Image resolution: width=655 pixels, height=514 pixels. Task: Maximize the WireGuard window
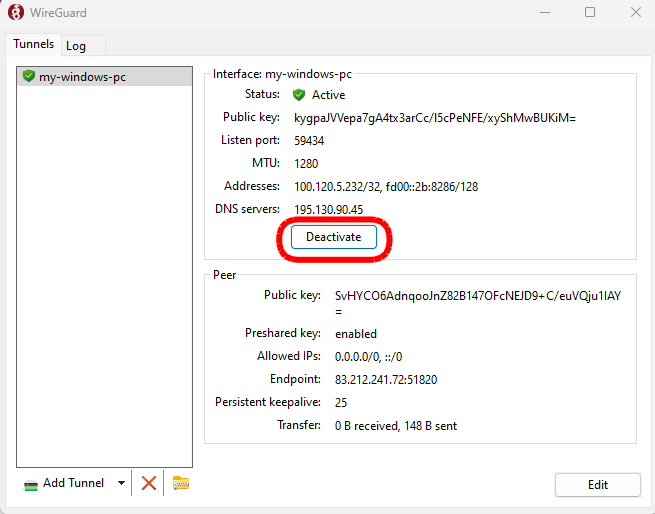[590, 13]
